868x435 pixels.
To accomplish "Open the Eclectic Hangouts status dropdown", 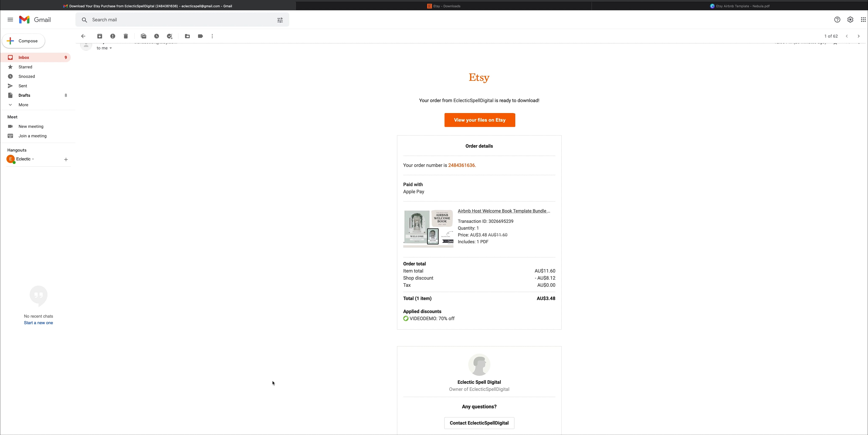I will point(33,159).
